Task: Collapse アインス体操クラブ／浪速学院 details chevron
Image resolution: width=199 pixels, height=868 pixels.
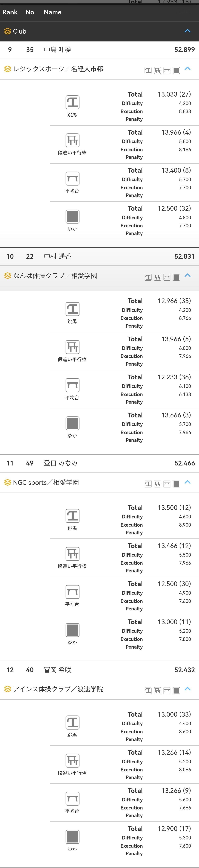Action: tap(188, 689)
